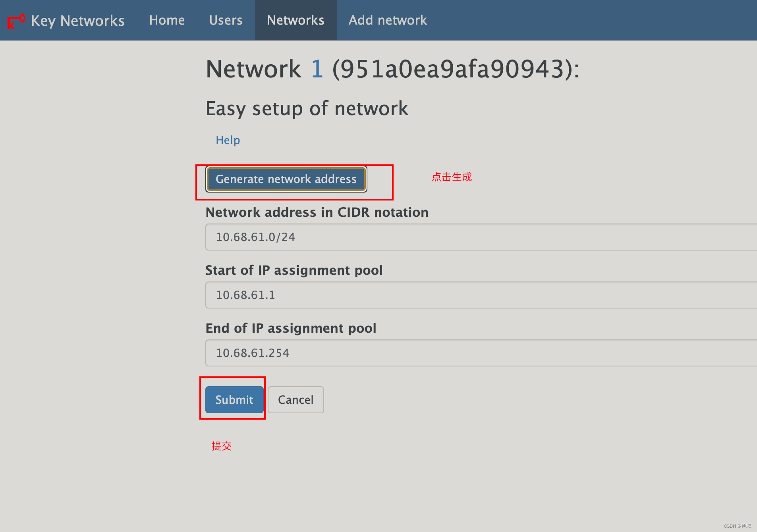Go to the Home page
This screenshot has width=757, height=532.
click(167, 20)
